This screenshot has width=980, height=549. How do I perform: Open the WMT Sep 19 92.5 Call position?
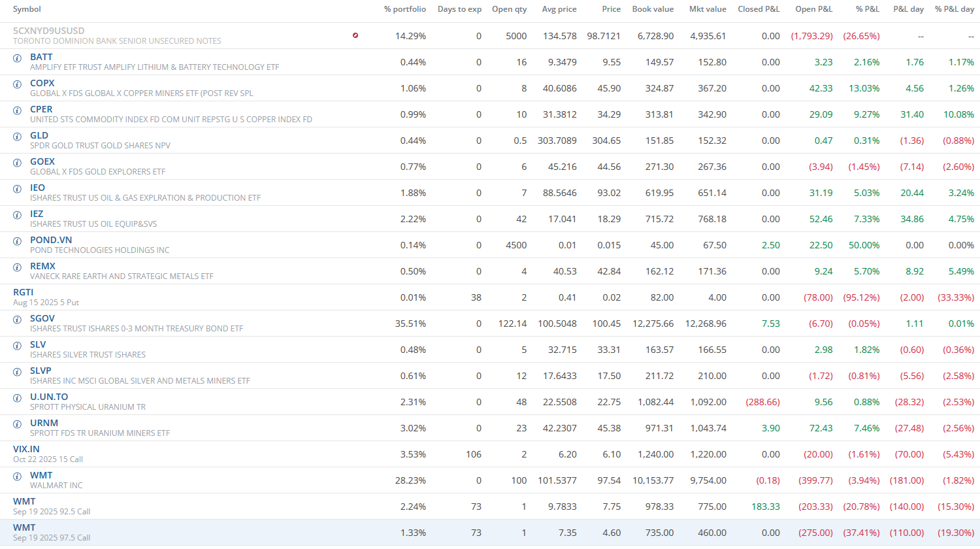[24, 501]
